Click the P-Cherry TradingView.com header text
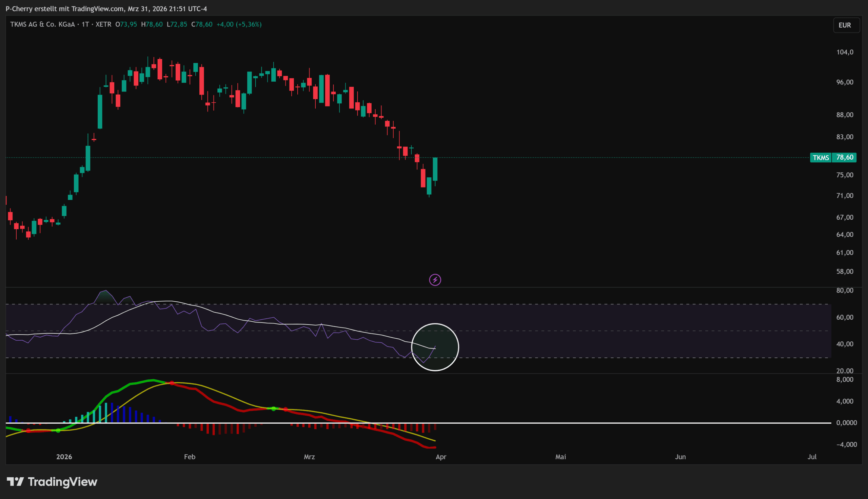The image size is (868, 499). coord(106,8)
